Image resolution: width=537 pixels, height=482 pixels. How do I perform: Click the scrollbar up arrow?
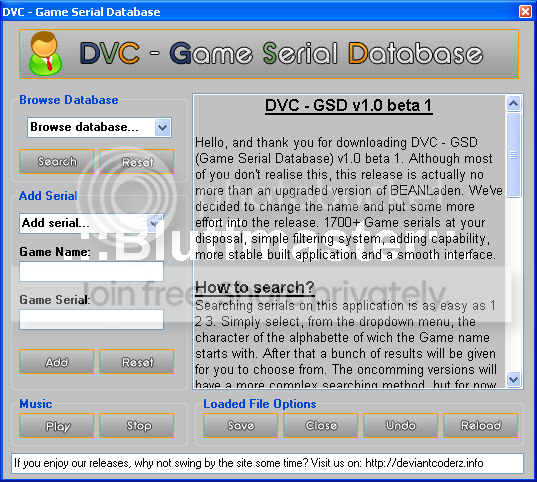click(513, 103)
